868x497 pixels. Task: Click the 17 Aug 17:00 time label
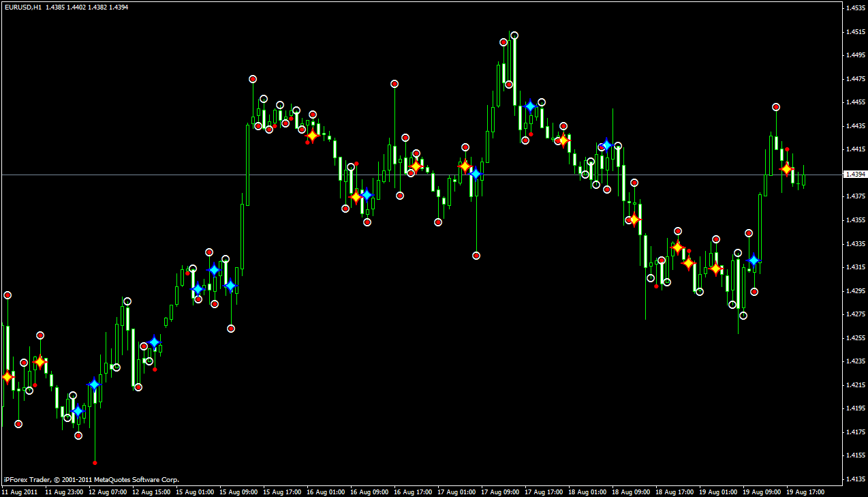coord(544,492)
